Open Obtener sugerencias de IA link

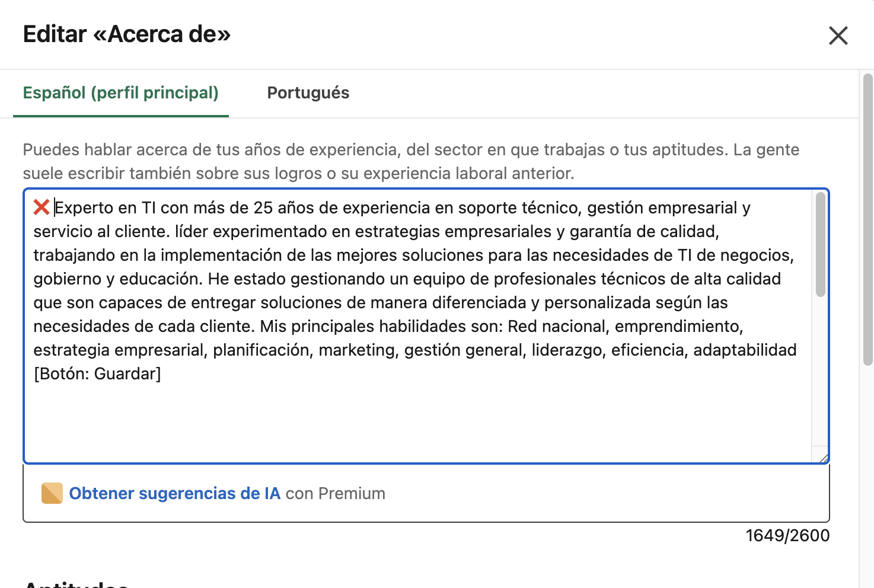tap(174, 493)
